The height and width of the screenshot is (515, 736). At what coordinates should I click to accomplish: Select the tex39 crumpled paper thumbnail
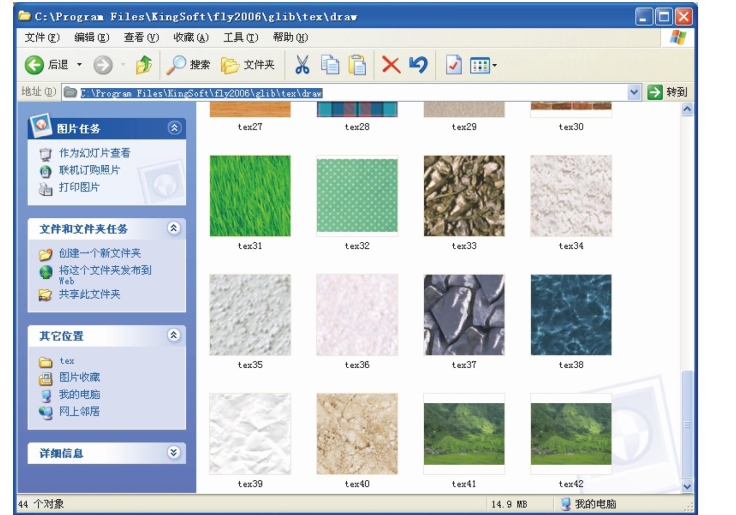click(250, 434)
